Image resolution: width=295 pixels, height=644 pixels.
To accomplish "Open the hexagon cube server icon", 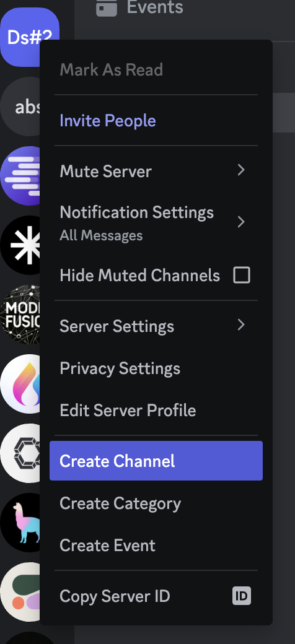I will 20,453.
